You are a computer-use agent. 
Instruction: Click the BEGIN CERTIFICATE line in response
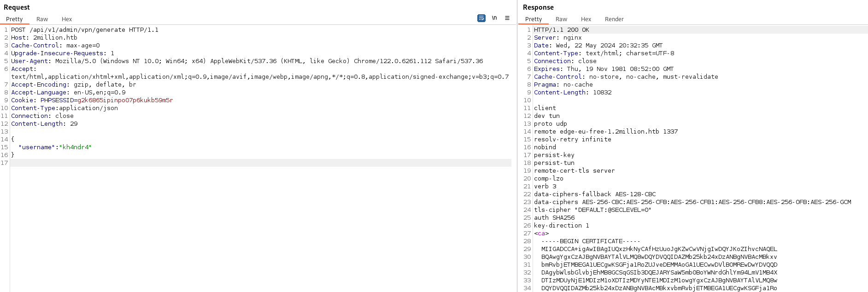tap(591, 241)
